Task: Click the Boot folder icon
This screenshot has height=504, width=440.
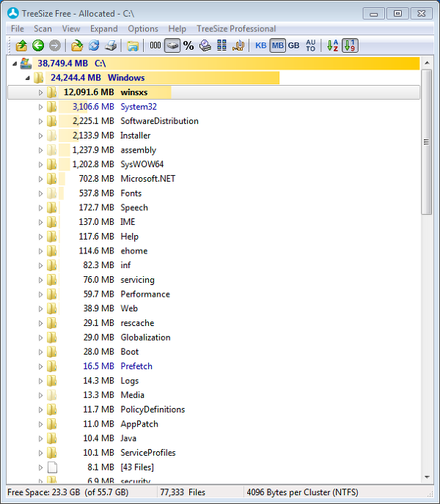Action: pos(51,352)
